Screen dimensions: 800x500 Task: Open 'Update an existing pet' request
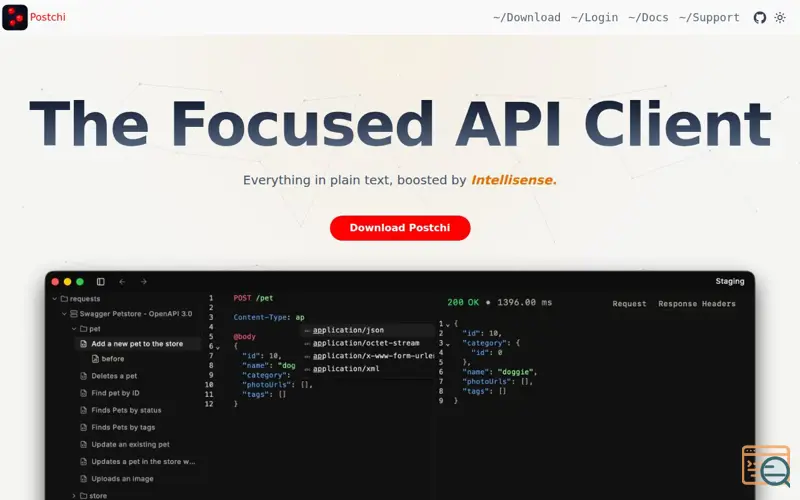131,444
